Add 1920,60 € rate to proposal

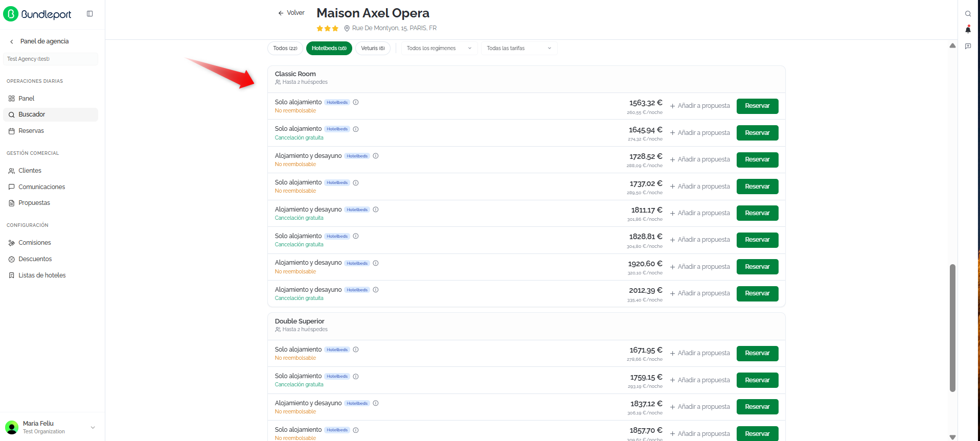(x=700, y=267)
